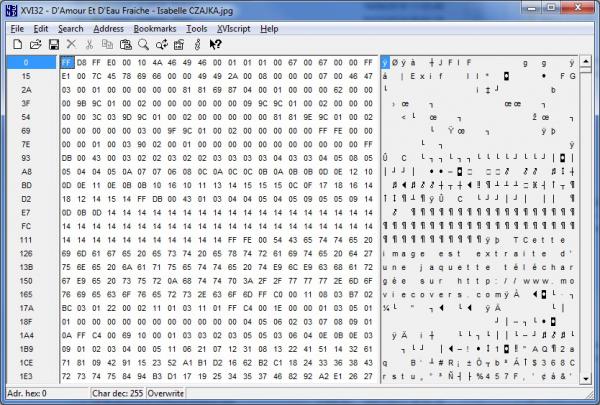Paste using the clipboard toolbar icon
The height and width of the screenshot is (405, 600).
(x=126, y=44)
